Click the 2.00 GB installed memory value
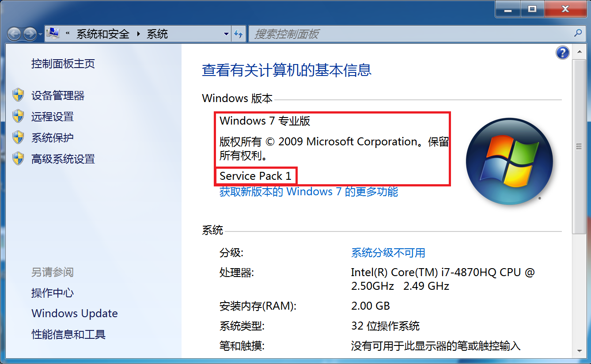Viewport: 591px width, 364px height. point(371,306)
